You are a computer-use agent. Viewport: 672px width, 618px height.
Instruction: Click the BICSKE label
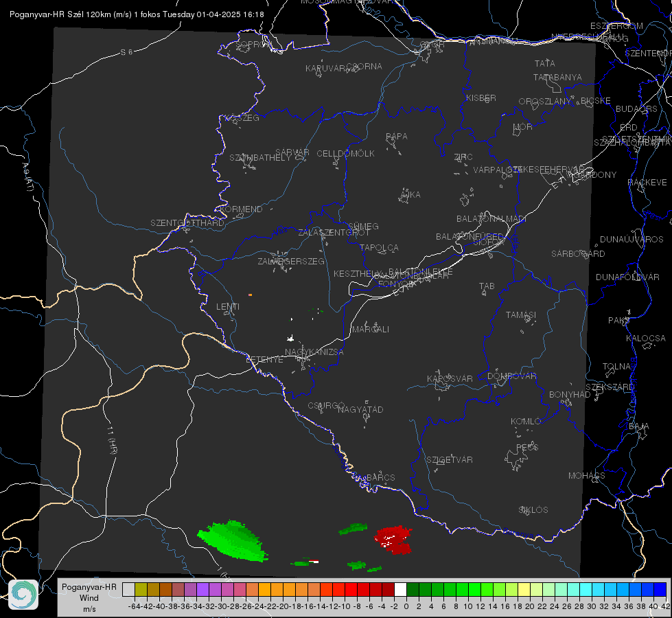coord(596,101)
